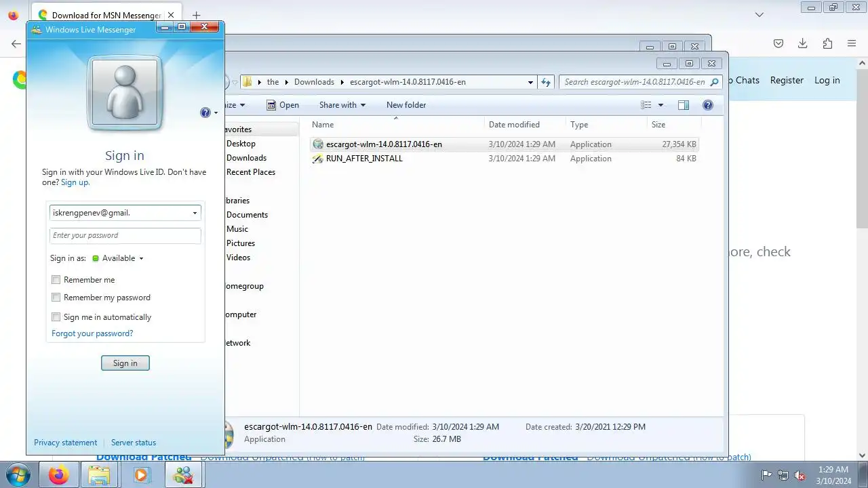Open the Windows Start orb
The height and width of the screenshot is (488, 868).
[18, 475]
